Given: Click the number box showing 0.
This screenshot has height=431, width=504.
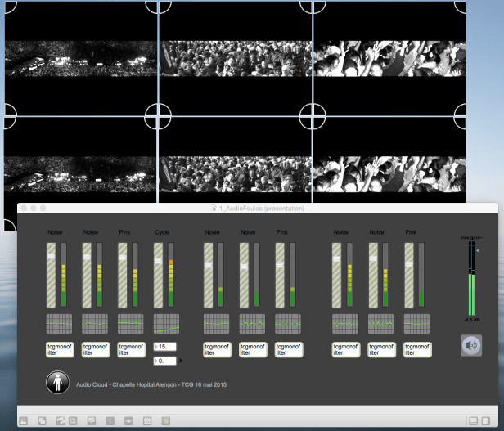Looking at the screenshot, I should point(166,359).
